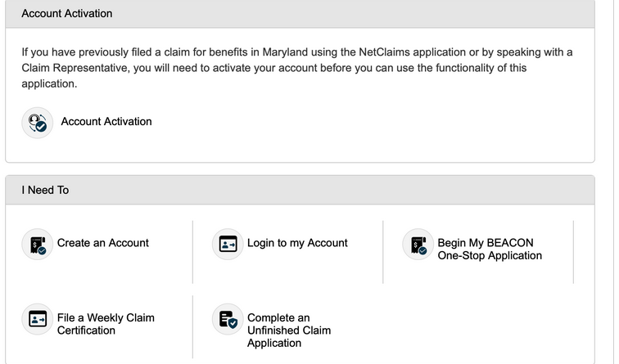Click the Create an Account receipt icon
Screen dimensions: 619x364
[37, 244]
